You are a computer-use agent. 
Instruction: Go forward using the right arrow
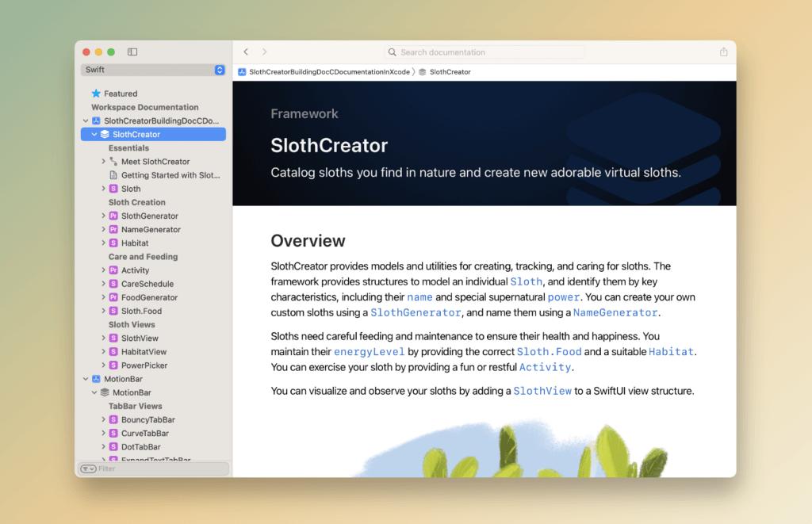[265, 52]
